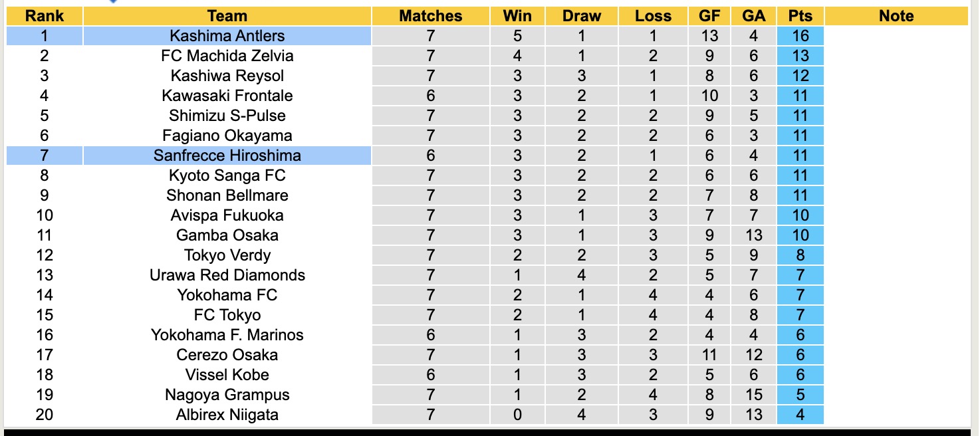Screen dimensions: 980x436
Task: Open the Sanfrecce Hiroshima team row
Action: (227, 156)
